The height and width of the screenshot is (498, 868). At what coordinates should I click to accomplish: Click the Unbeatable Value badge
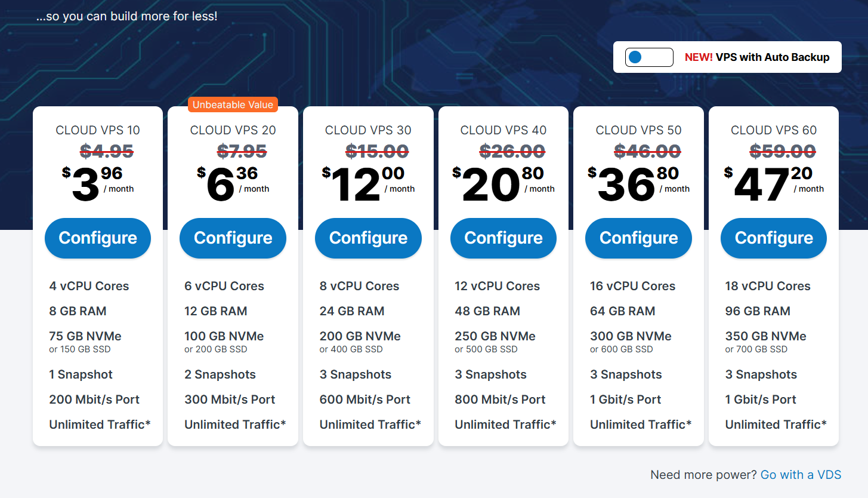tap(233, 104)
